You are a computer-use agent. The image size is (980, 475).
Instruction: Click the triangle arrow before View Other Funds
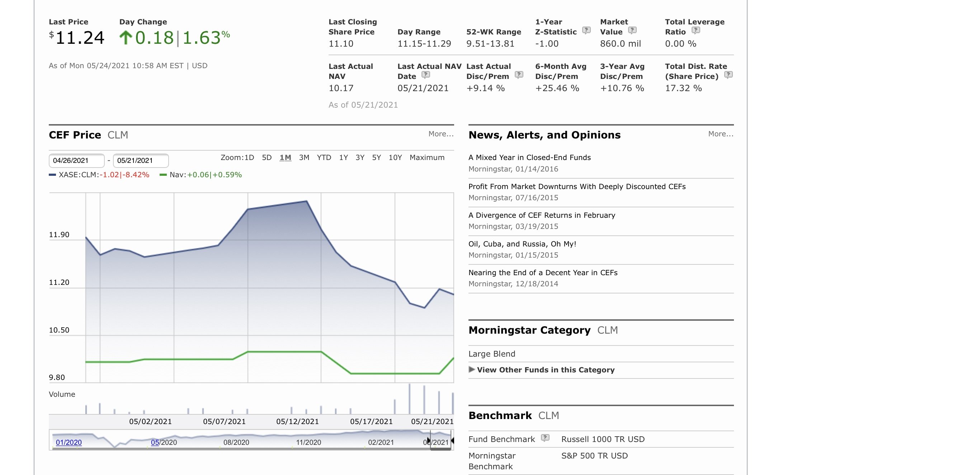click(x=472, y=369)
